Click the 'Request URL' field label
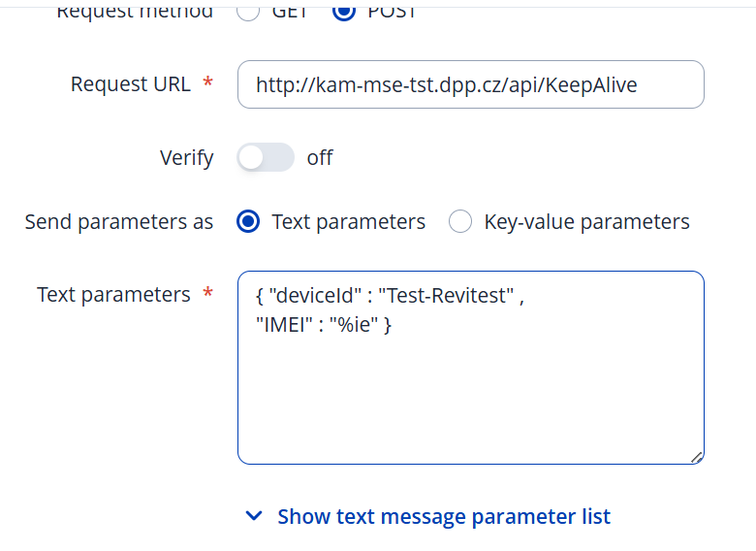The height and width of the screenshot is (551, 756). point(131,84)
